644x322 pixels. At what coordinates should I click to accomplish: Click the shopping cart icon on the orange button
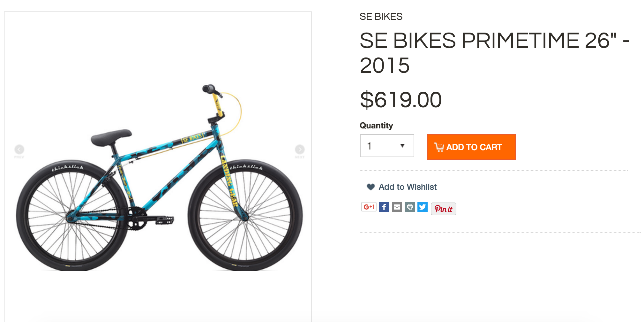pos(439,147)
